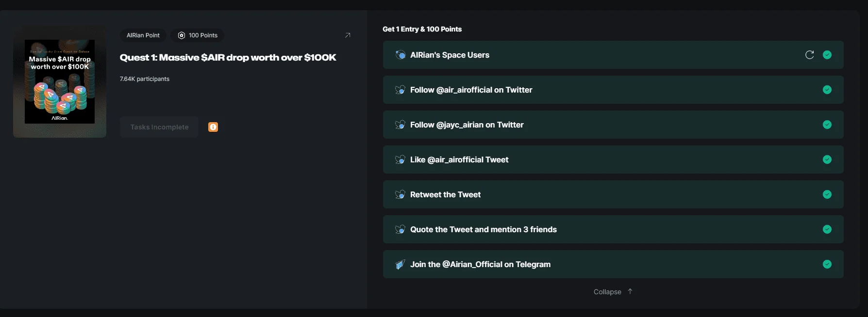
Task: Collapse the task list
Action: tap(613, 292)
